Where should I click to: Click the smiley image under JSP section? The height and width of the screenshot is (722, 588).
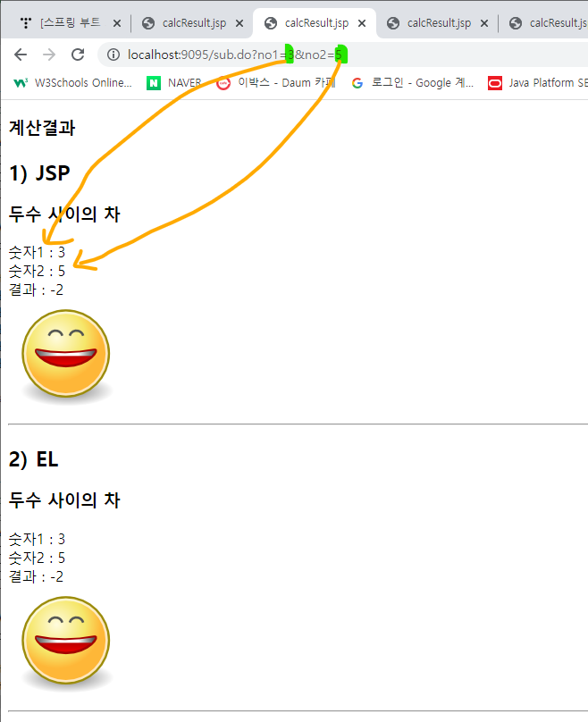click(x=66, y=355)
